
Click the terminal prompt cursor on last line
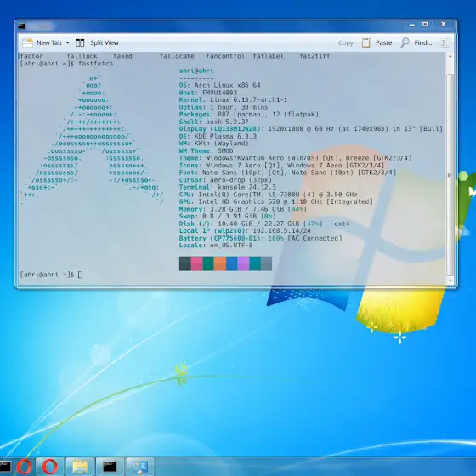(80, 275)
